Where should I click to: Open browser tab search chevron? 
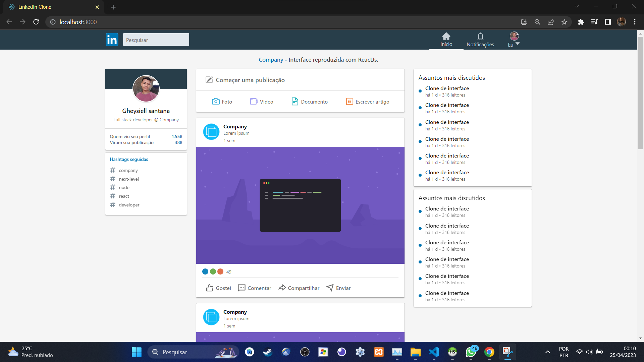(577, 6)
